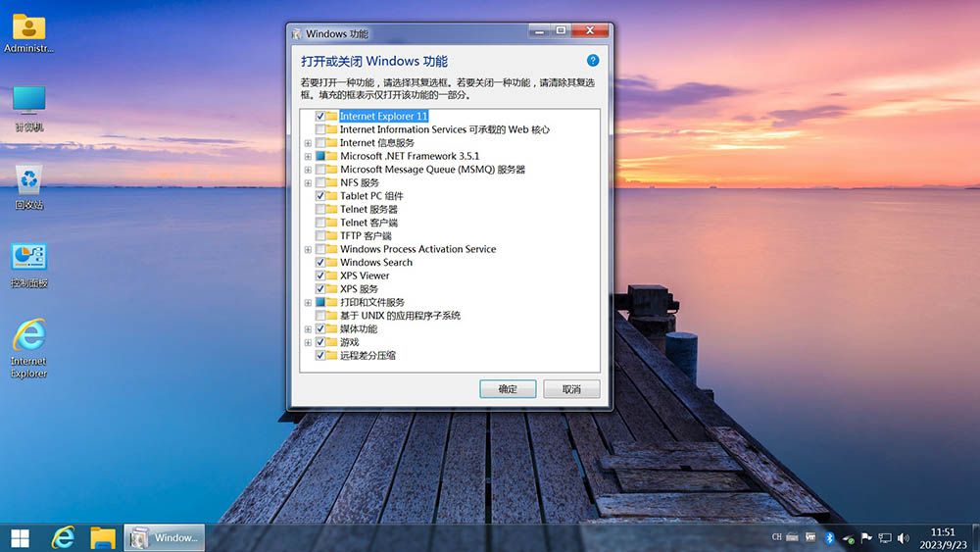980x552 pixels.
Task: Open the Computer desktop icon
Action: coord(28,109)
